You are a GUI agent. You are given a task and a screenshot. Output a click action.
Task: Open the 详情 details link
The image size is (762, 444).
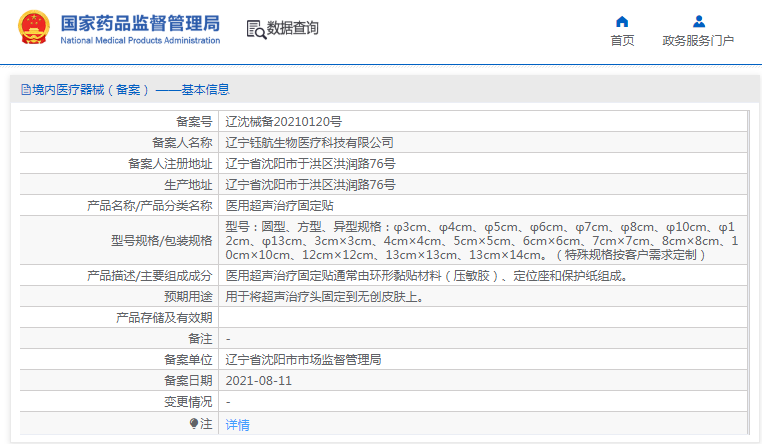click(238, 425)
